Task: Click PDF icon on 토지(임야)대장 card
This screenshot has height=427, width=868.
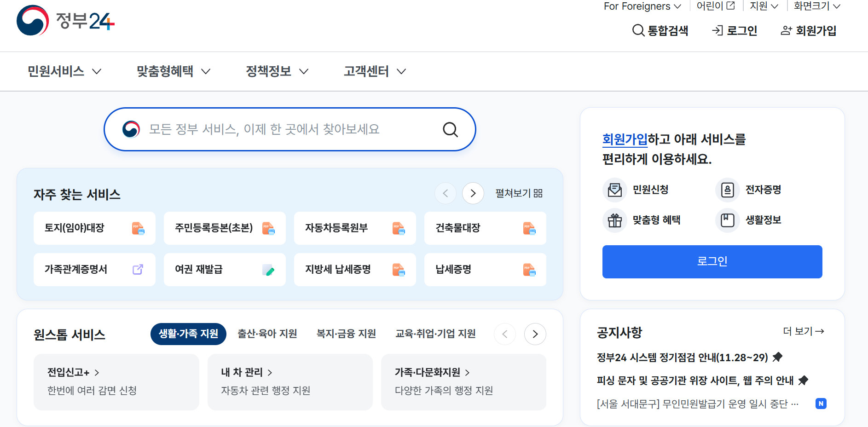Action: pyautogui.click(x=138, y=228)
